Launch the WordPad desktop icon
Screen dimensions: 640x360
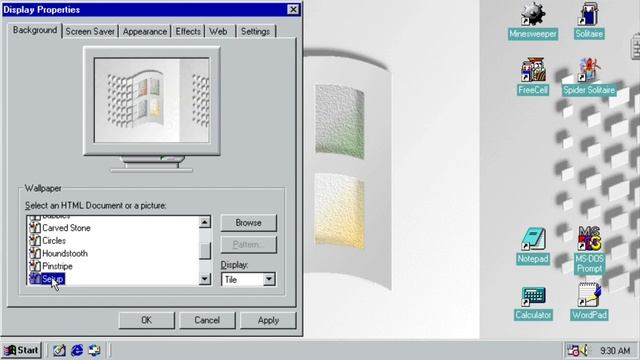(x=589, y=302)
